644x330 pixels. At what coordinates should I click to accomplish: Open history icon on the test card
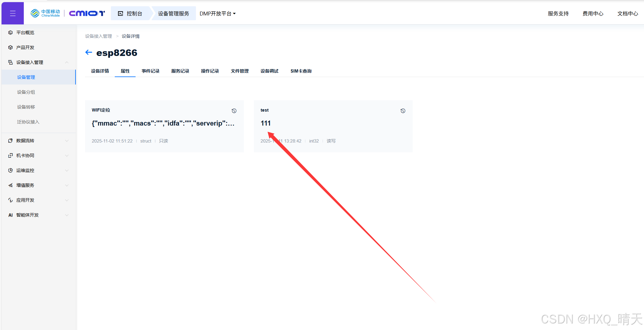(403, 111)
